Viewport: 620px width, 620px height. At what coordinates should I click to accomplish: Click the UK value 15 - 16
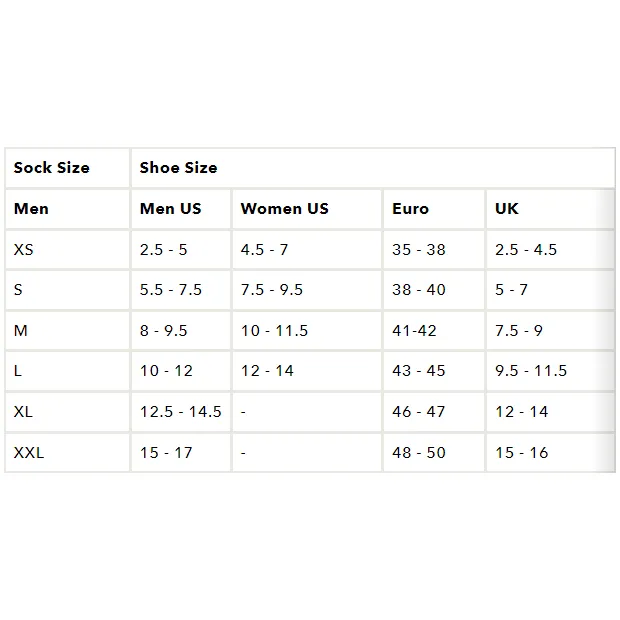[522, 453]
